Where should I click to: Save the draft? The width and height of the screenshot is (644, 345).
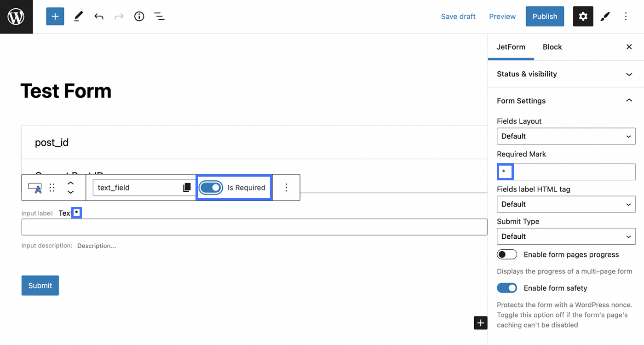458,16
